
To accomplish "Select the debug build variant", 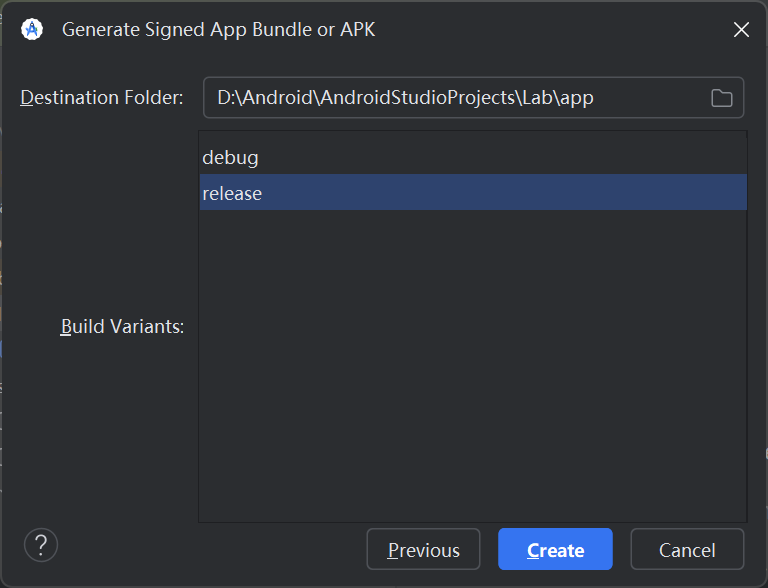I will pyautogui.click(x=231, y=157).
